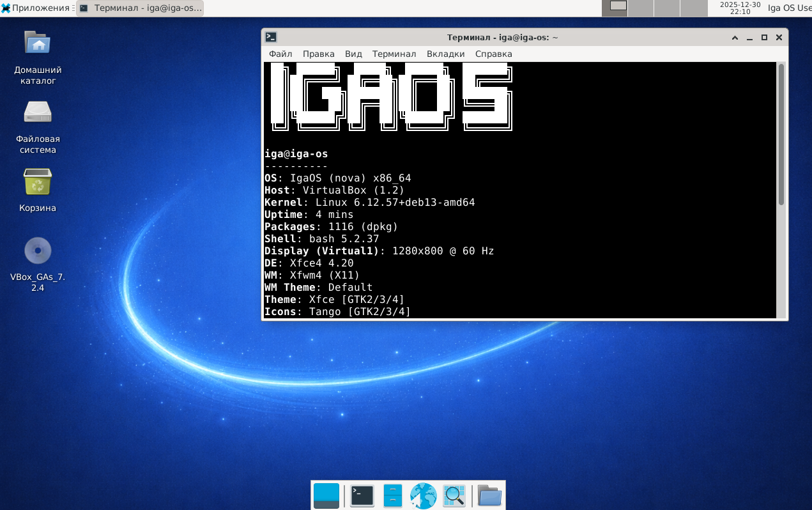Click the date and time clock
Viewport: 812px width, 510px height.
point(740,8)
